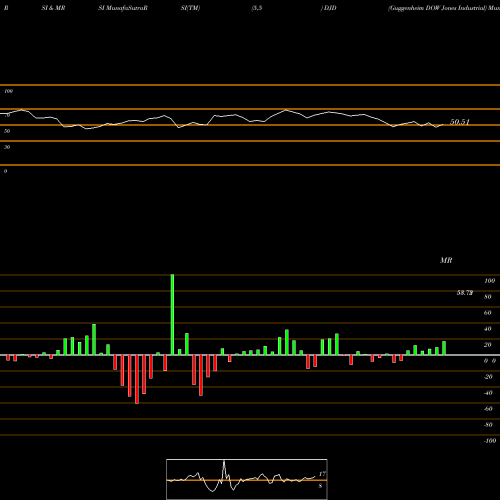Click the deepest red MR histogram bar
Screen dimensions: 500x500
click(137, 379)
